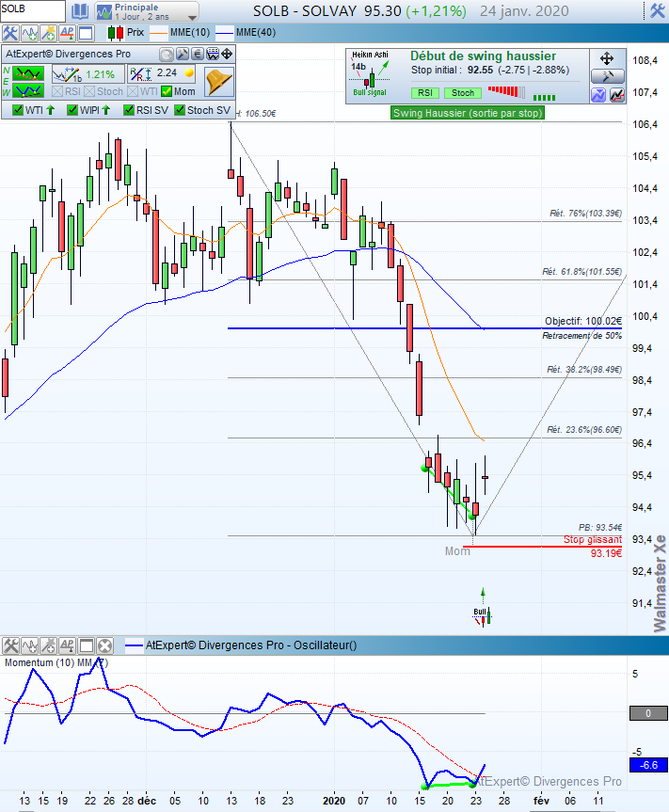Click the Objectif: 100.02€ label

pos(583,321)
